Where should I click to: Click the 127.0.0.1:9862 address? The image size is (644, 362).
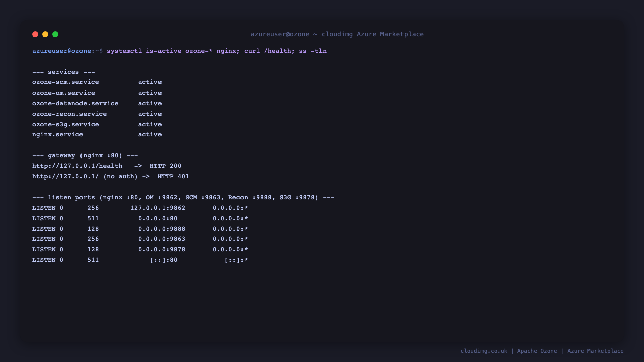click(x=158, y=208)
